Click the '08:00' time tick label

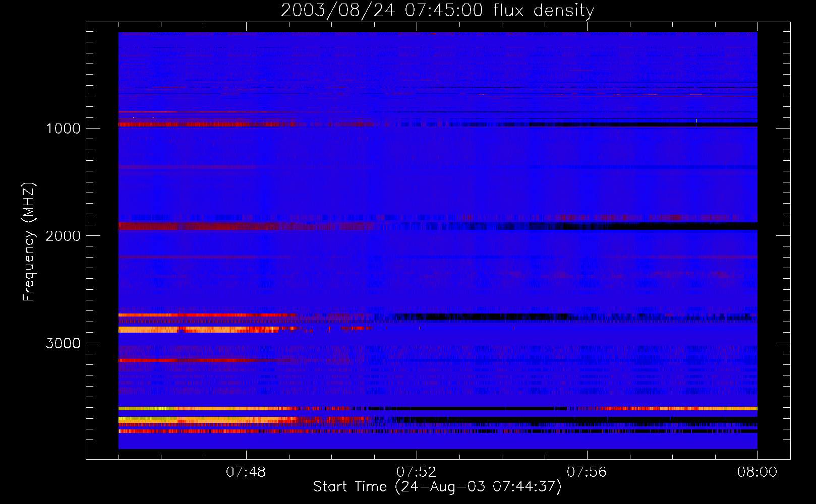tap(757, 472)
